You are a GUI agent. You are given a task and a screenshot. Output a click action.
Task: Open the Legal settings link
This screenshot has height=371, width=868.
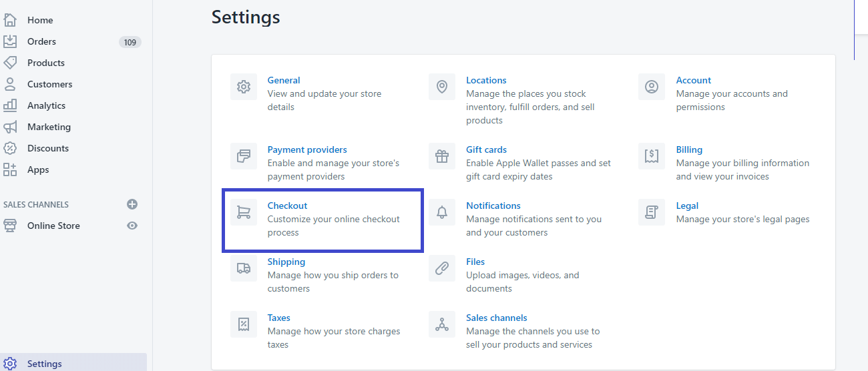687,206
